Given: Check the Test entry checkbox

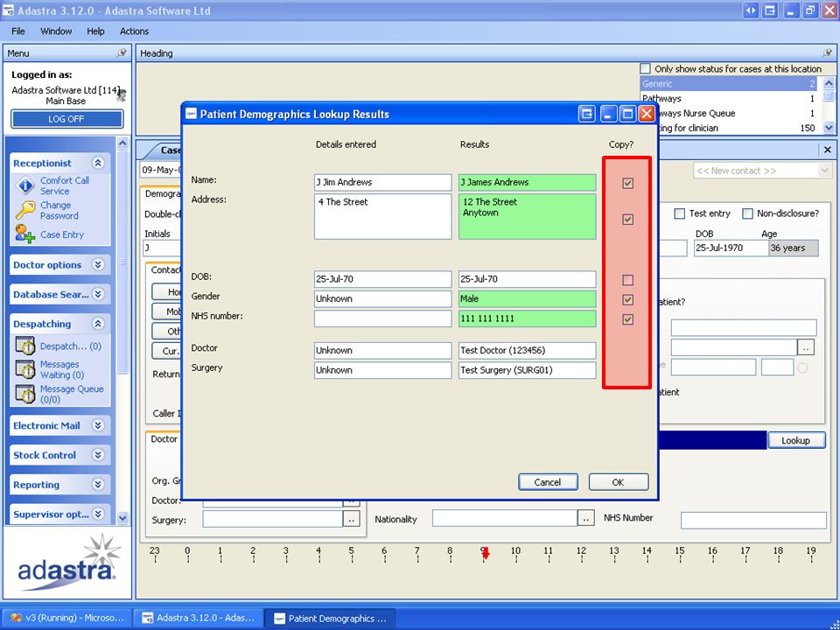Looking at the screenshot, I should (679, 213).
